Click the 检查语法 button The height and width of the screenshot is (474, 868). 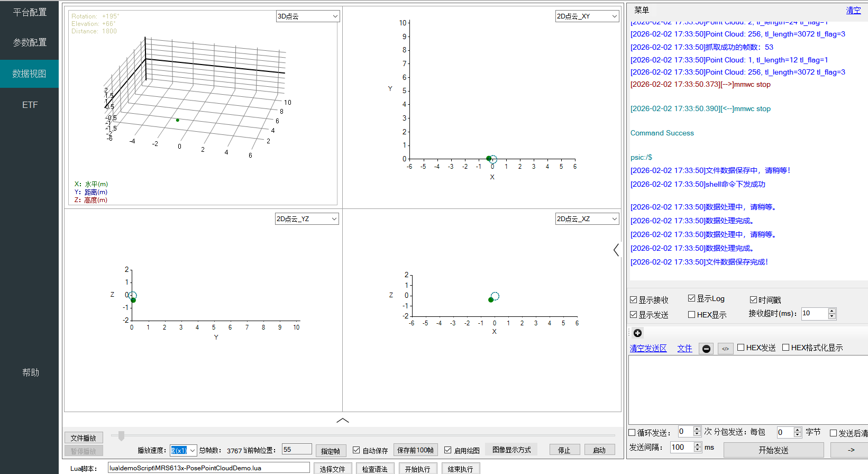click(x=375, y=469)
